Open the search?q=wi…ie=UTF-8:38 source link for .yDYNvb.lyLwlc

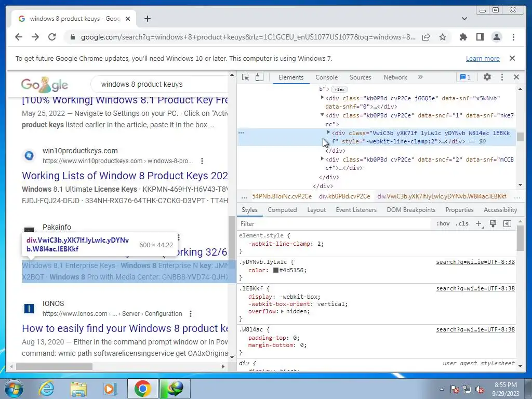(475, 262)
